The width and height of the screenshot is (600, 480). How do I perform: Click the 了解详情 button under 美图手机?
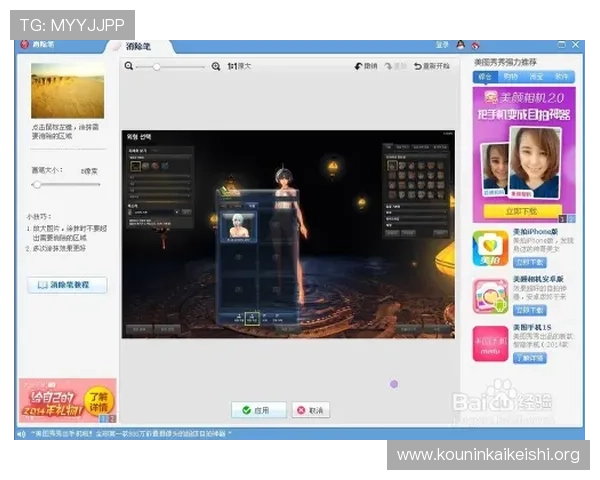click(x=530, y=357)
